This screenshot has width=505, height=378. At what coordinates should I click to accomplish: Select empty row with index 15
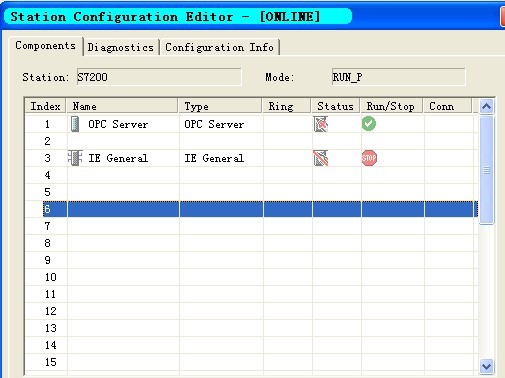(x=252, y=362)
